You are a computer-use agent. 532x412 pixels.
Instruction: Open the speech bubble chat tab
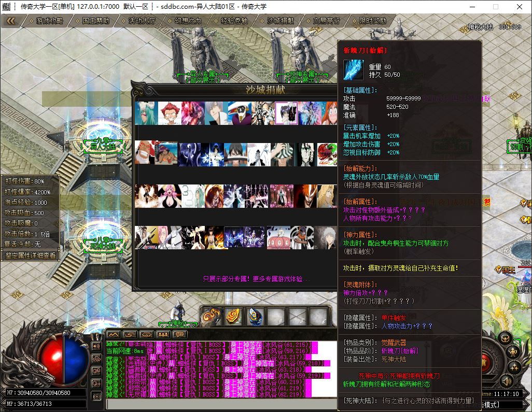(179, 334)
